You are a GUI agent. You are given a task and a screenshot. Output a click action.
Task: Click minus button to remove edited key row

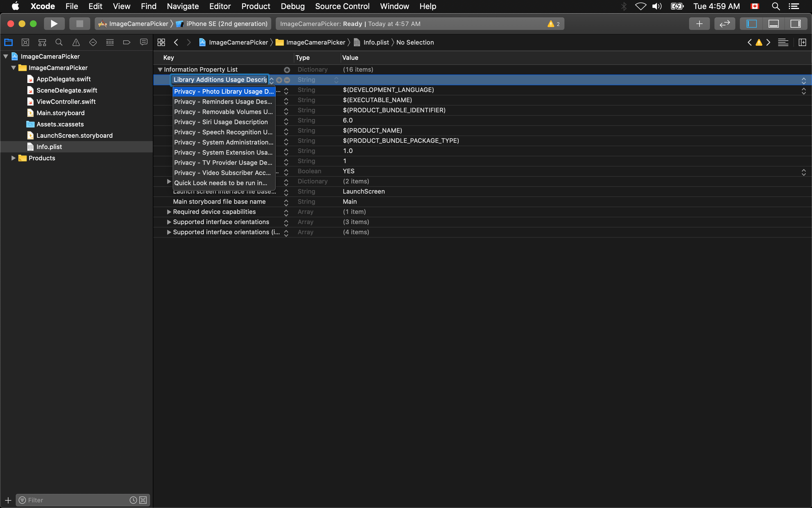tap(287, 80)
